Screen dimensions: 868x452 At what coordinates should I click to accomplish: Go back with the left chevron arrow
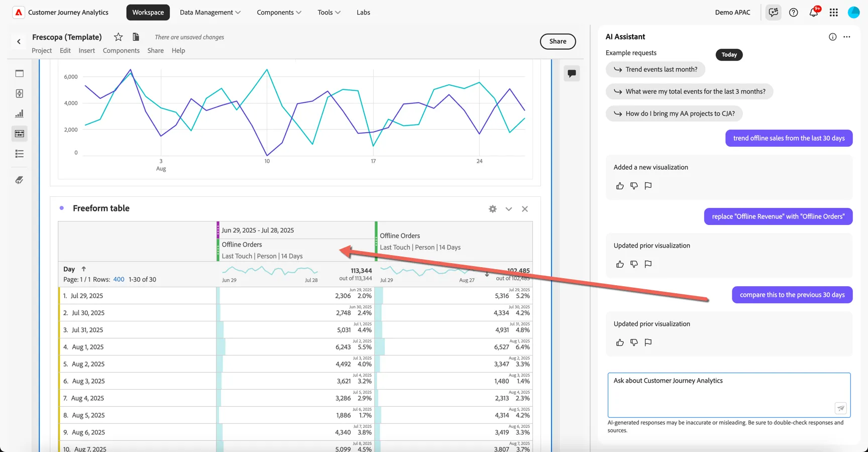click(19, 42)
